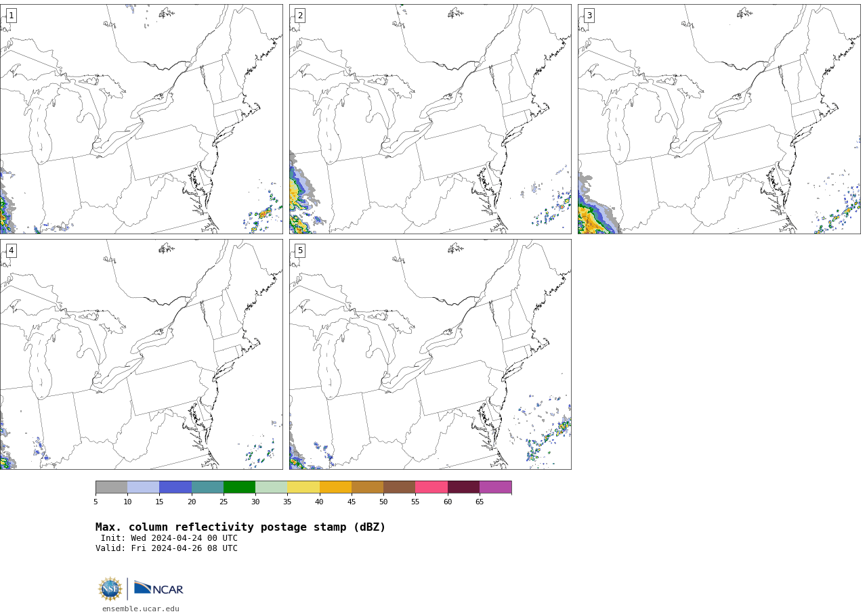
Task: Click the tan-brown 45-50 dBZ swatch
Action: [x=367, y=487]
